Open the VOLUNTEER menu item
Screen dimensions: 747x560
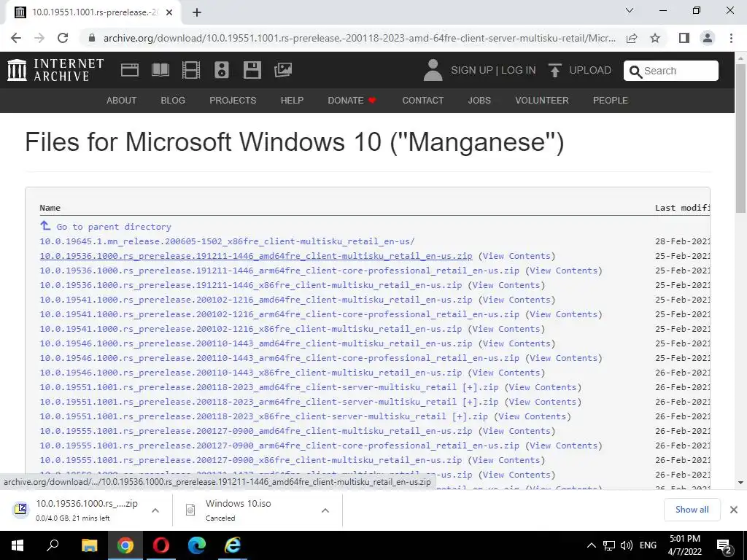(542, 101)
